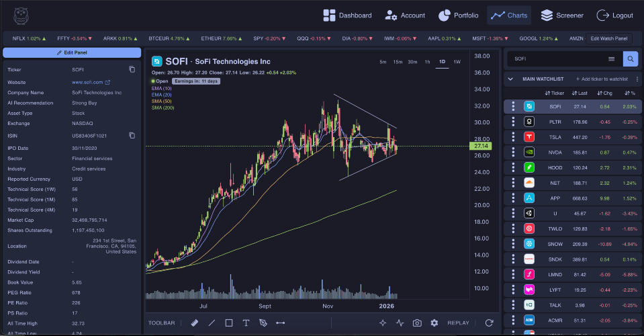This screenshot has height=336, width=644.
Task: Pick the trend line drawing tool
Action: point(212,323)
